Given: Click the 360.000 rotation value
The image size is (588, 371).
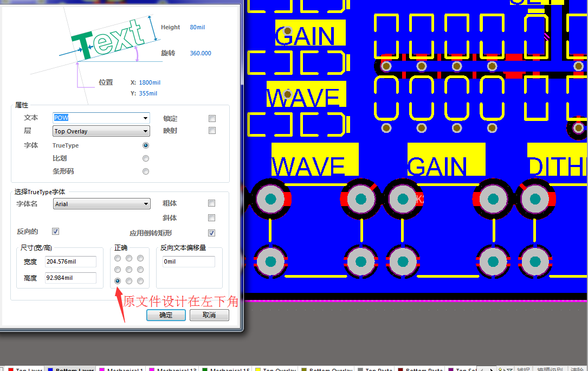Looking at the screenshot, I should point(201,53).
